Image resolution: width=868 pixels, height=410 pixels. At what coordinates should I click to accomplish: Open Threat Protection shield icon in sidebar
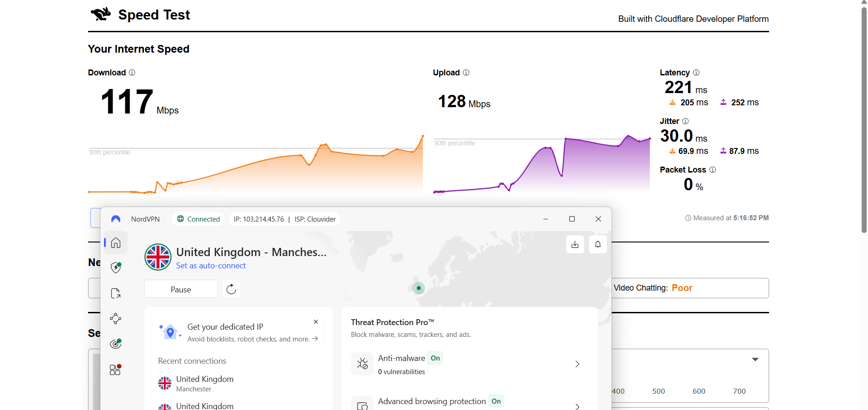tap(115, 267)
